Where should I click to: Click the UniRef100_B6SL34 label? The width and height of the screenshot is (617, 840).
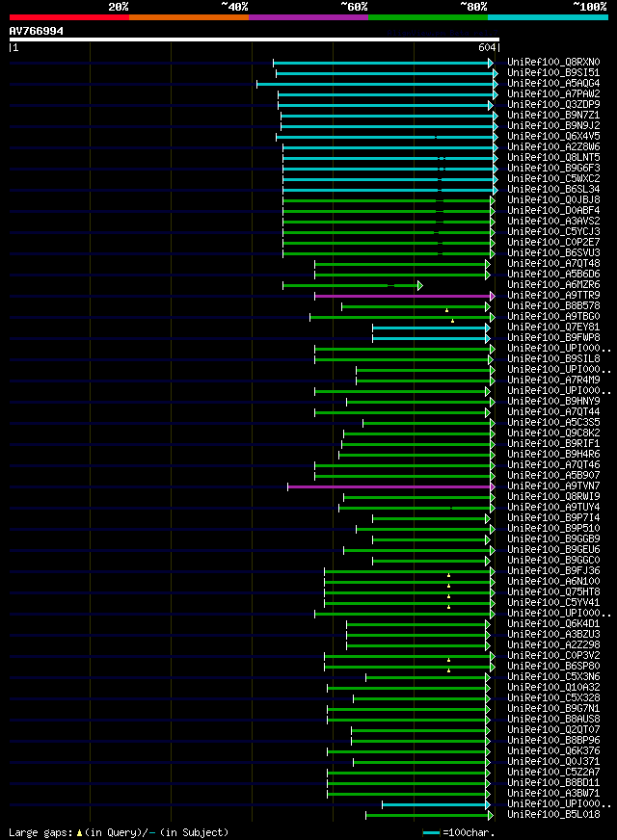553,190
